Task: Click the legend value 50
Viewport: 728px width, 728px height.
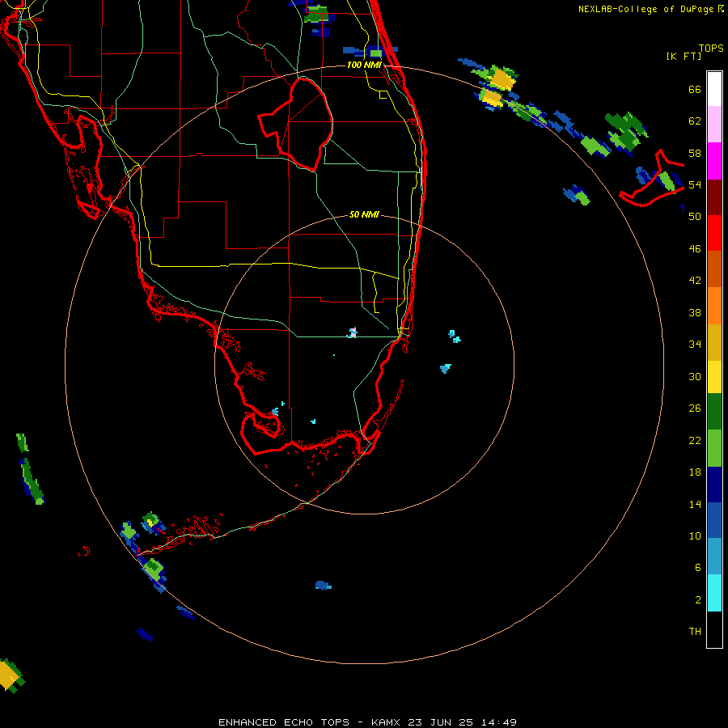Action: click(695, 217)
